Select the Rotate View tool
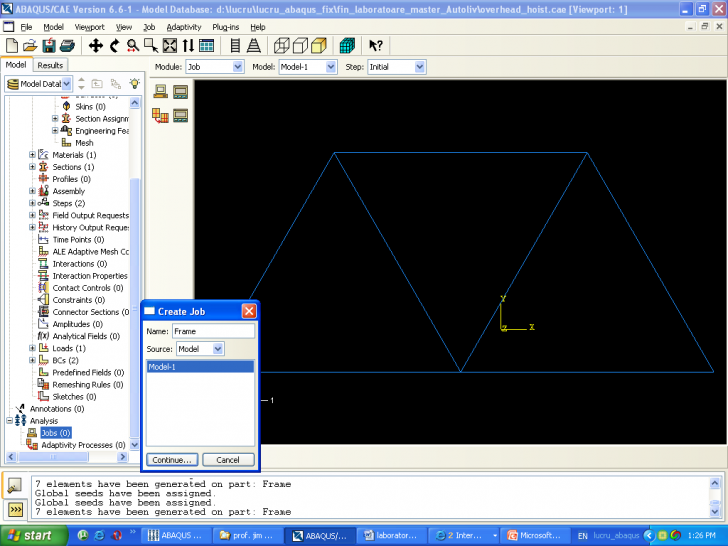Screen dimensions: 728x546 pyautogui.click(x=115, y=46)
